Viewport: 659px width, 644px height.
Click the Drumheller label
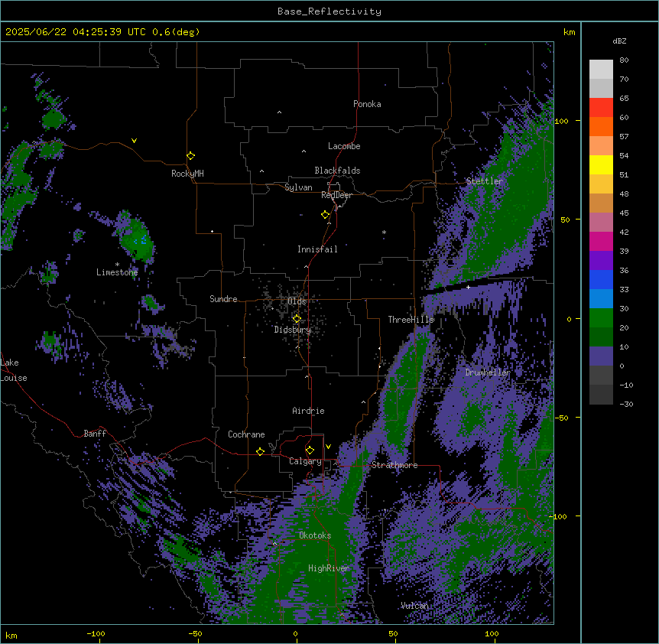pos(488,372)
